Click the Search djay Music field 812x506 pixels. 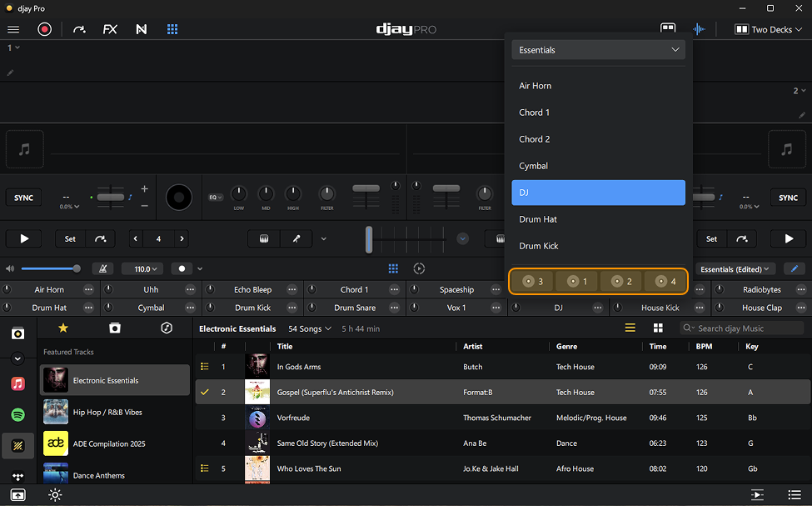(741, 328)
